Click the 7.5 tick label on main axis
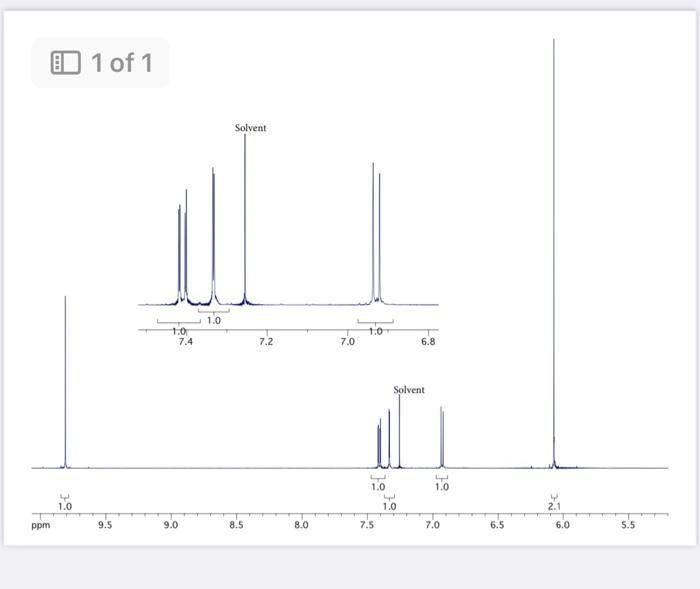The width and height of the screenshot is (700, 589). click(367, 525)
